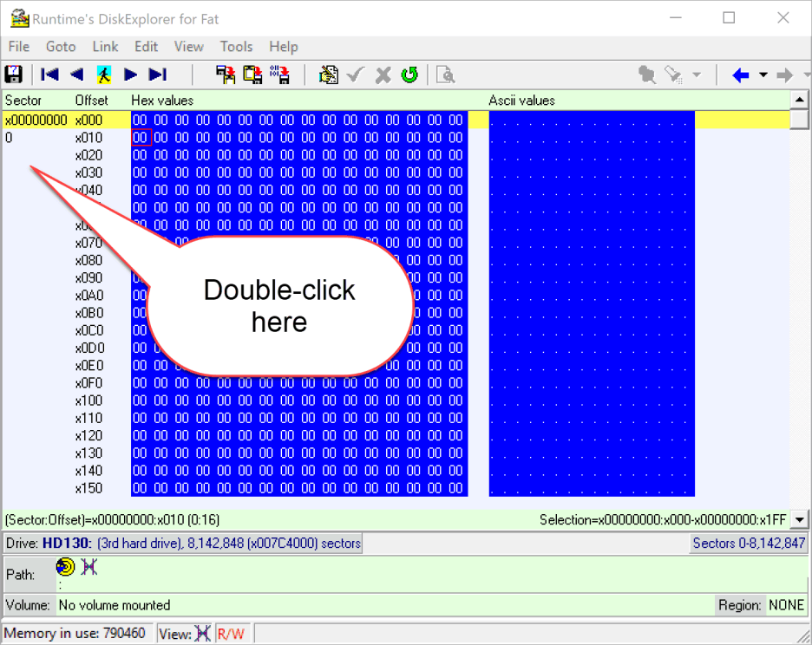Go to the previous sector
The height and width of the screenshot is (645, 812).
[76, 75]
